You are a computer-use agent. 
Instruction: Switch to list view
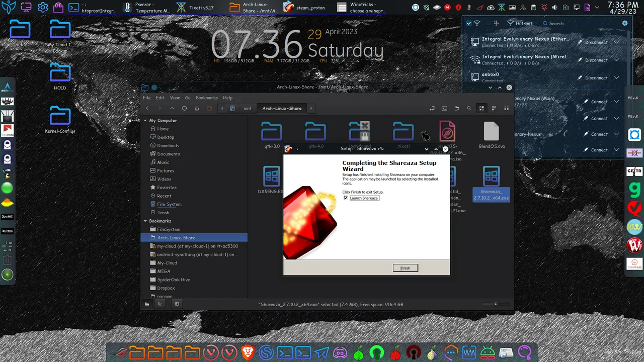(494, 108)
